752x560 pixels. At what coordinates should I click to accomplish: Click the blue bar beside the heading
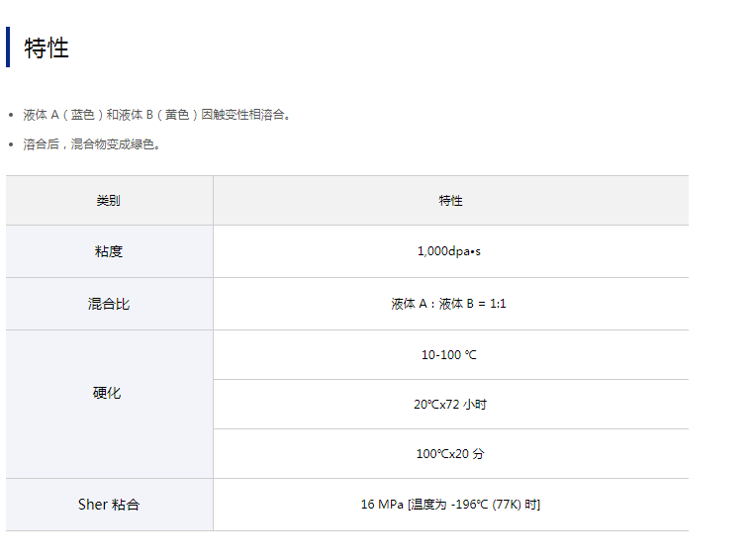pos(8,47)
